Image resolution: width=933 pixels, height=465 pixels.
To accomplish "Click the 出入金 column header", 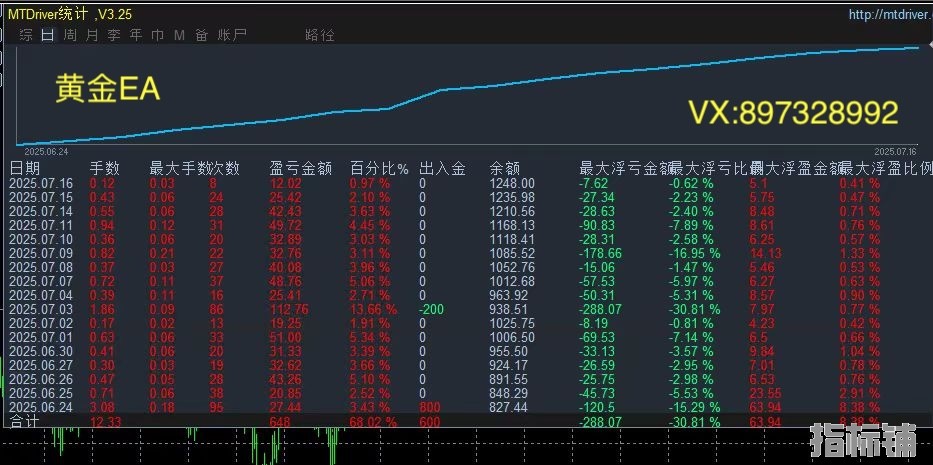I will click(x=442, y=168).
